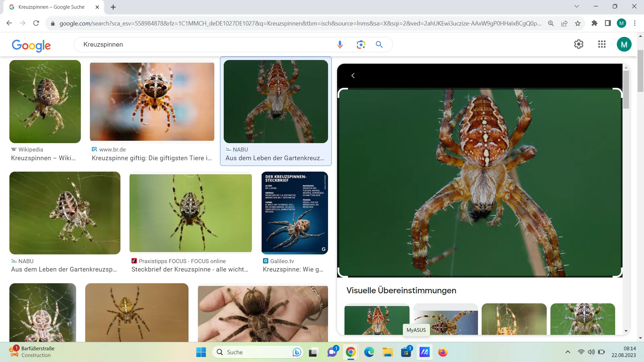
Task: Reload the current page
Action: click(36, 23)
